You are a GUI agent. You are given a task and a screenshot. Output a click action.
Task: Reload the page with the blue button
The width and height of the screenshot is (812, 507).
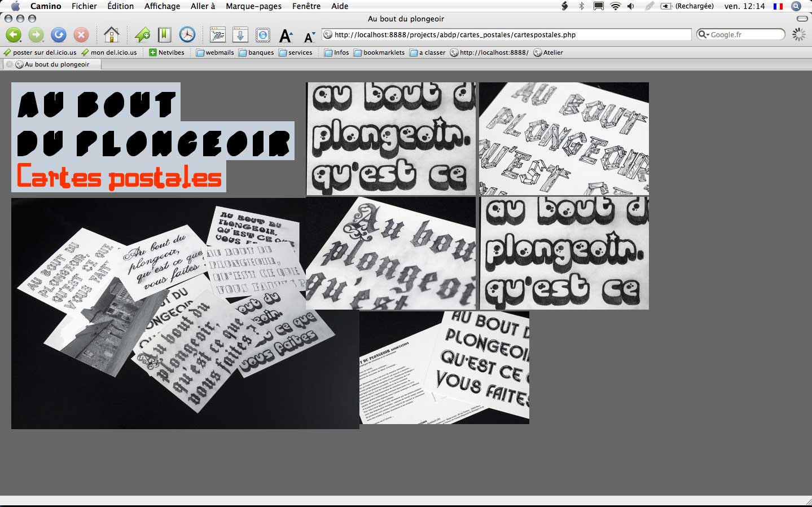pos(59,35)
